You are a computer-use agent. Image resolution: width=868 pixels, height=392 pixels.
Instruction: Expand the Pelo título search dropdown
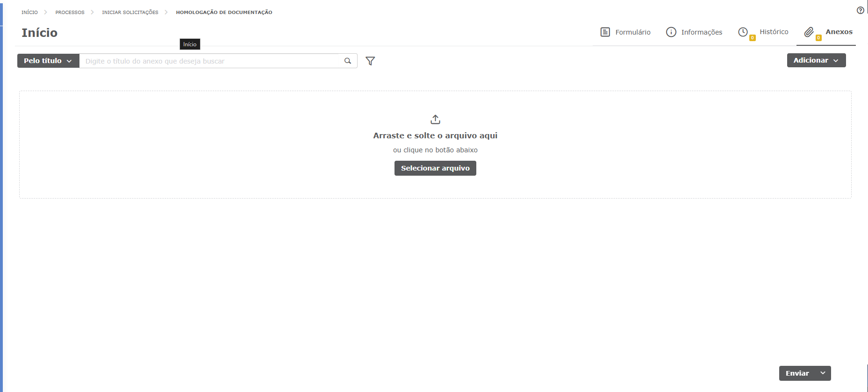pos(48,61)
